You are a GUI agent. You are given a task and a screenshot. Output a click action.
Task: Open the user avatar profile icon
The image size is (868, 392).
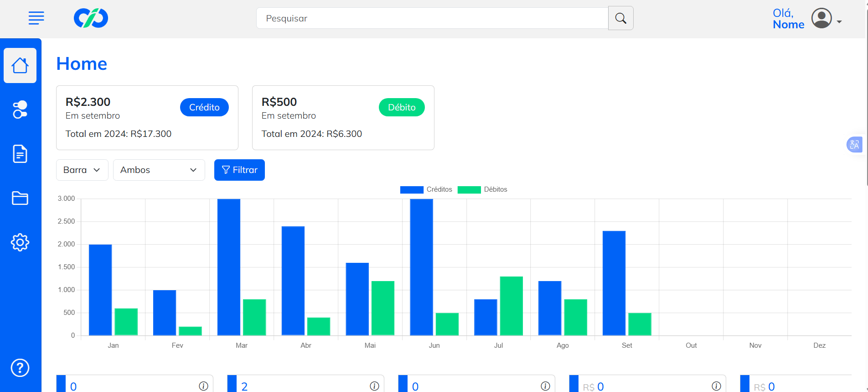821,18
